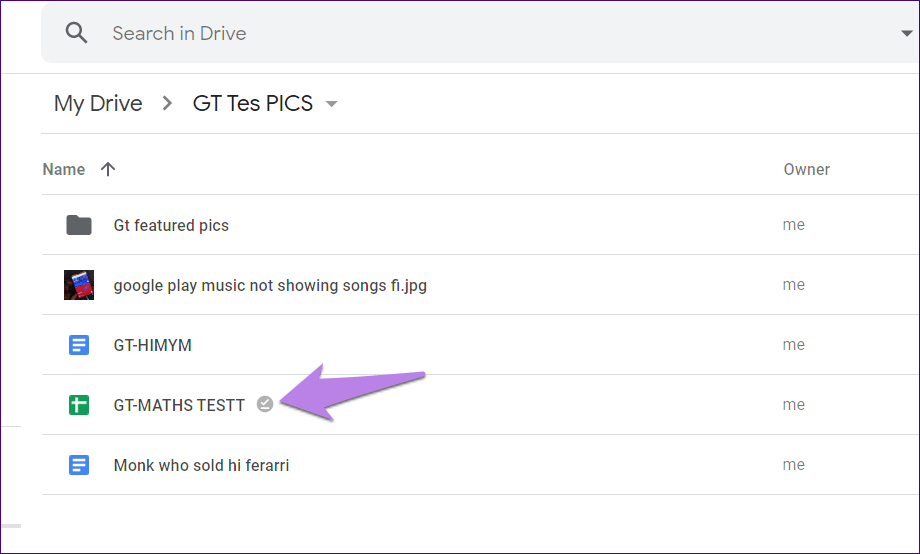Expand the GT Tes PICS folder dropdown

pyautogui.click(x=332, y=104)
